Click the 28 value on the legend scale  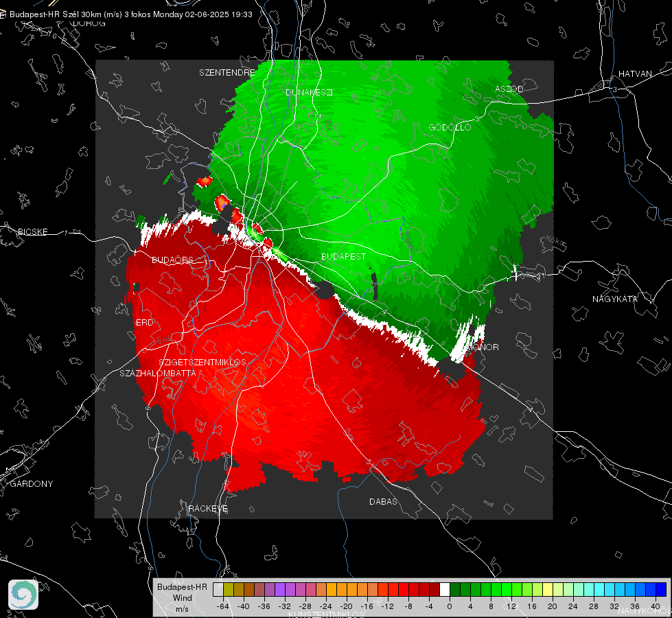pos(593,606)
